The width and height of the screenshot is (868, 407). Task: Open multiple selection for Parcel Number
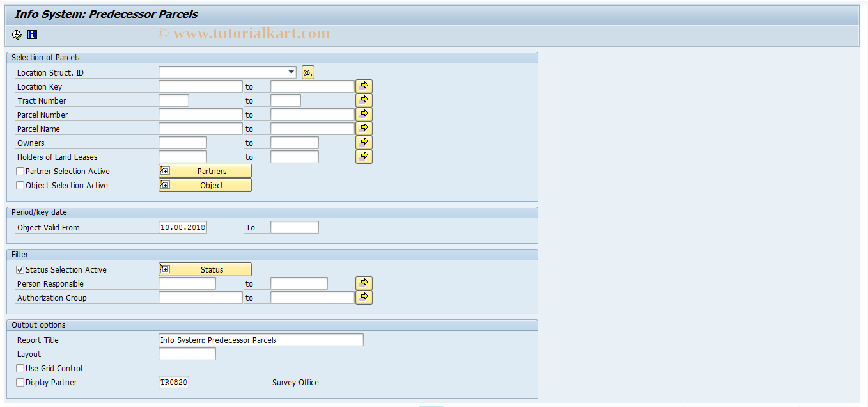[x=364, y=115]
